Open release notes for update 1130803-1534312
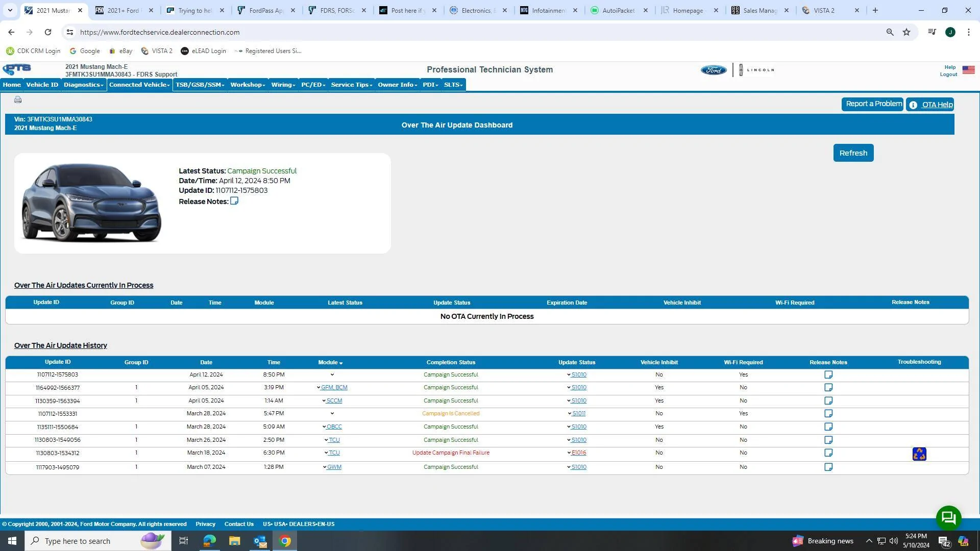 pos(828,453)
